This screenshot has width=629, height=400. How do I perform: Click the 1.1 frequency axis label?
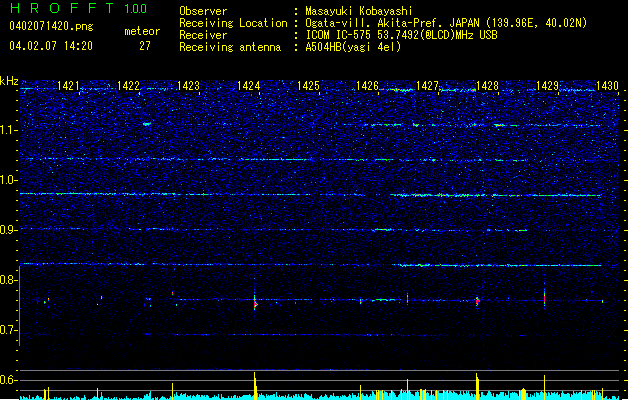[x=9, y=130]
